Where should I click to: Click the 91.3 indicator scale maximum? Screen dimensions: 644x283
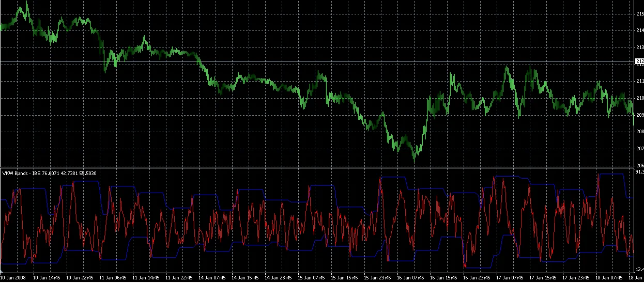(639, 171)
